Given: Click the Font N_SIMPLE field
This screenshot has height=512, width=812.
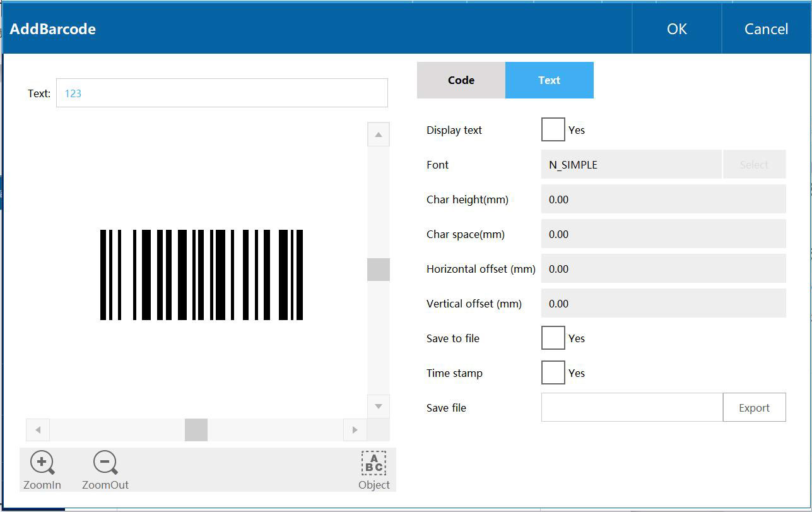Looking at the screenshot, I should tap(632, 164).
